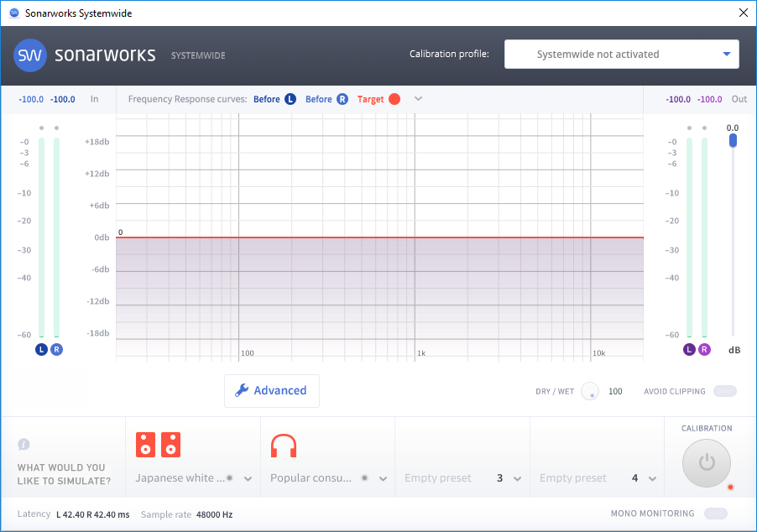This screenshot has width=757, height=532.
Task: Open the Calibration profile dropdown
Action: [x=621, y=54]
